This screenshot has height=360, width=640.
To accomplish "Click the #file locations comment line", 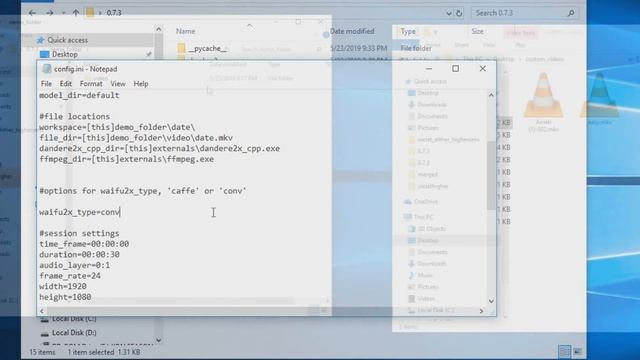I will 74,116.
